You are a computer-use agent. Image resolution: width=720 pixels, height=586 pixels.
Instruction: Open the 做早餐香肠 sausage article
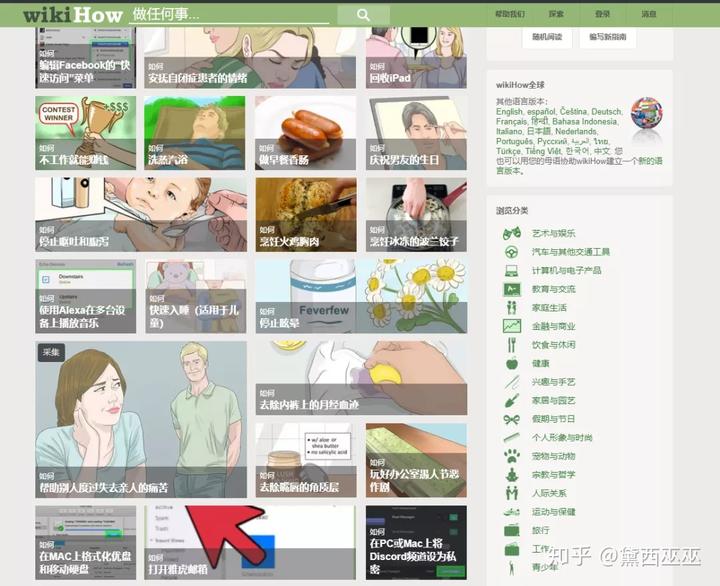[305, 133]
